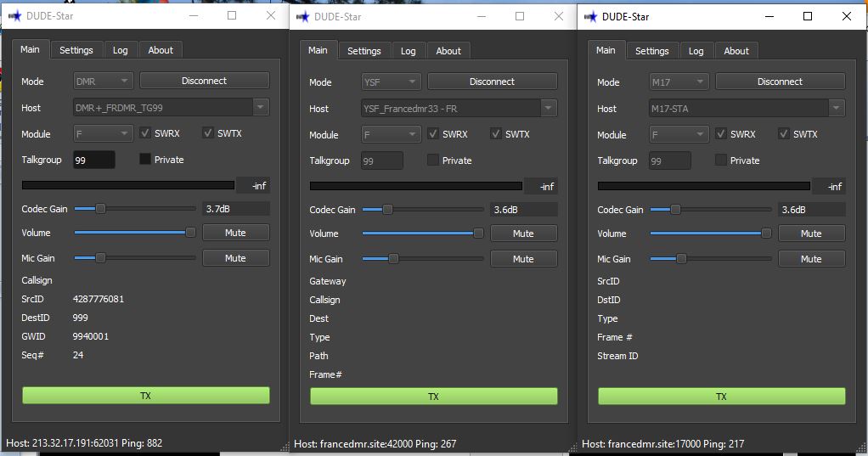The width and height of the screenshot is (868, 456).
Task: Mute Mic Gain in the DMR window
Action: click(236, 258)
